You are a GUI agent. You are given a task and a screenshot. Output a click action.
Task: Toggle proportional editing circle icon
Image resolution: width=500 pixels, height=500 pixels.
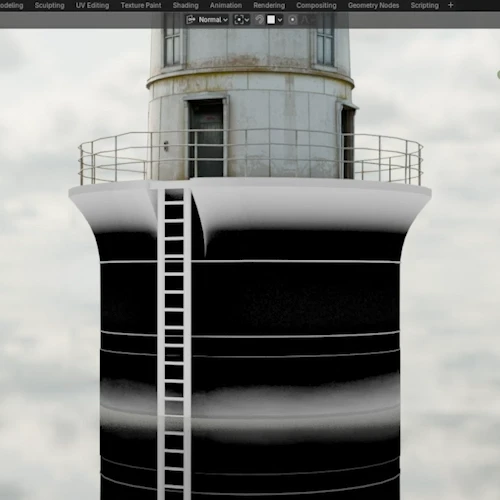coord(292,20)
